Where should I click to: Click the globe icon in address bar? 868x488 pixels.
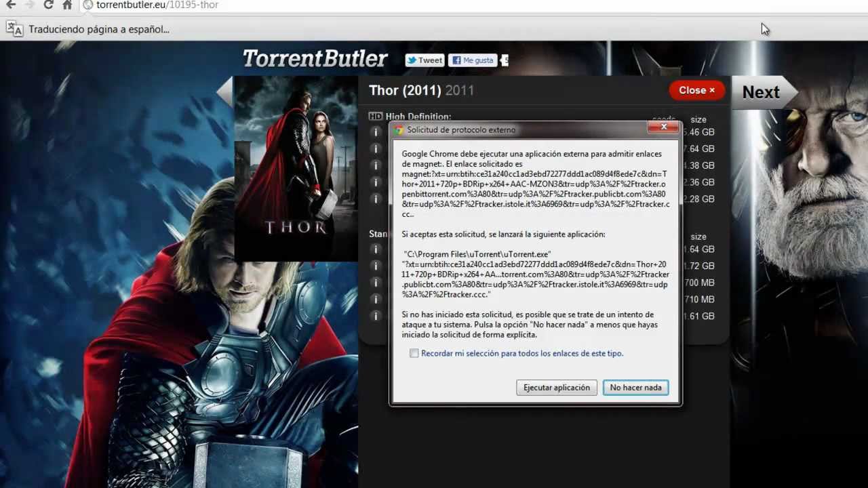tap(88, 5)
